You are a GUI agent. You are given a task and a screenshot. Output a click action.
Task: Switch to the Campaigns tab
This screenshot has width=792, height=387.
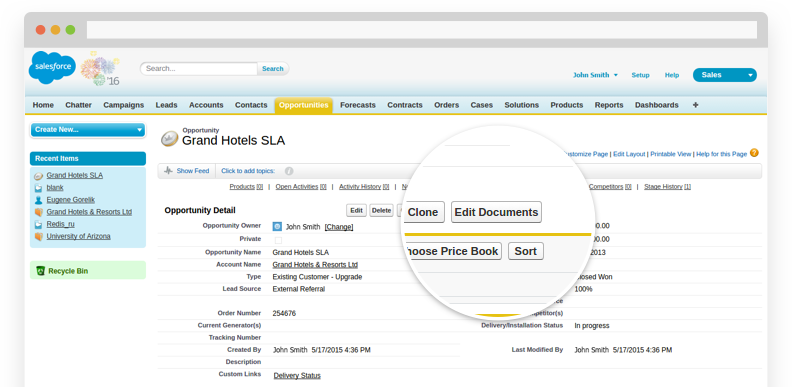click(x=124, y=105)
